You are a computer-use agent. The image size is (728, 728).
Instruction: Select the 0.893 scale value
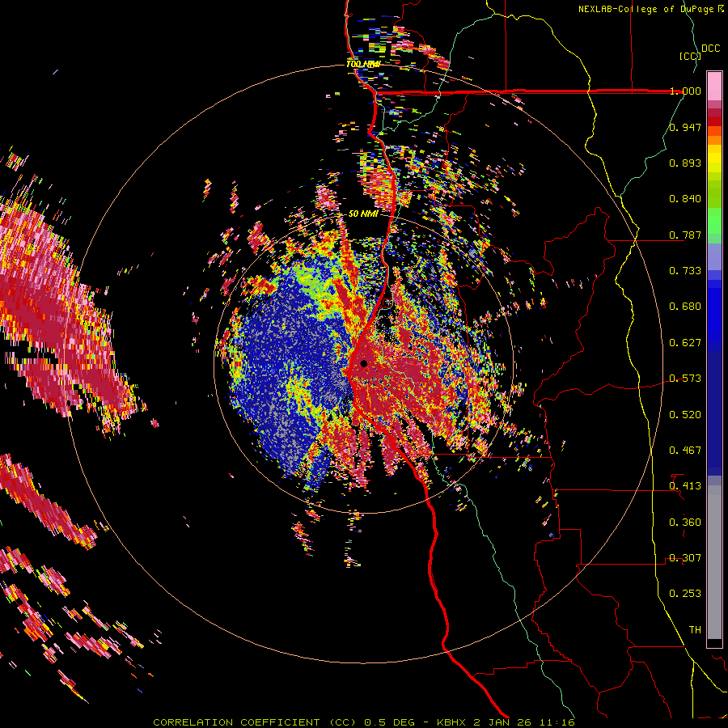(685, 163)
